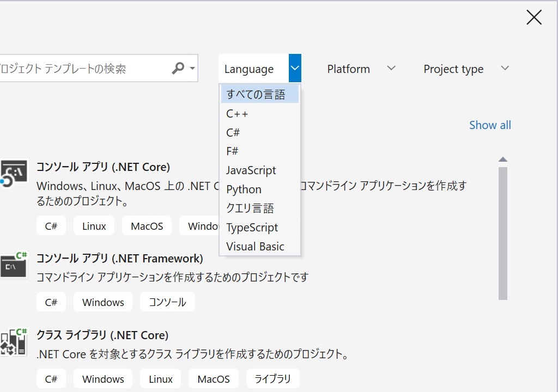Image resolution: width=558 pixels, height=392 pixels.
Task: Click the Show all link
Action: (489, 125)
